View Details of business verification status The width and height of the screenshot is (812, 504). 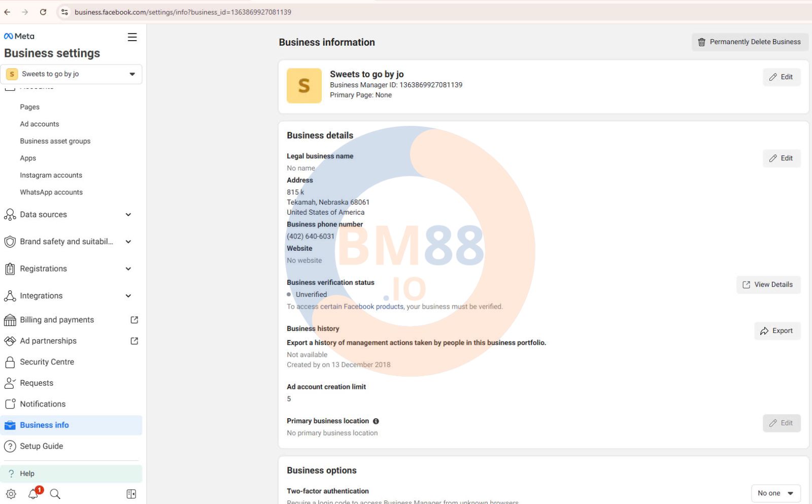tap(768, 285)
